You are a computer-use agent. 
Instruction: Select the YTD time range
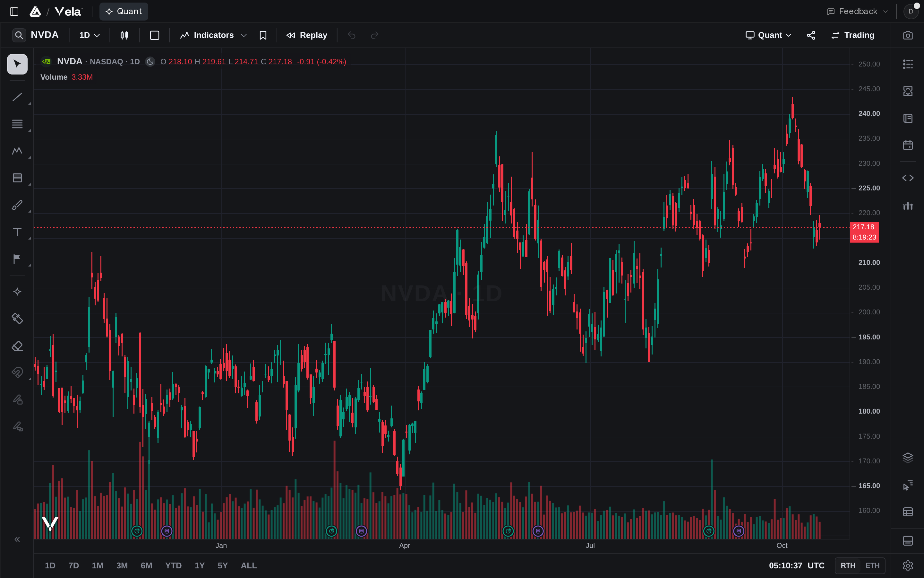pyautogui.click(x=173, y=565)
